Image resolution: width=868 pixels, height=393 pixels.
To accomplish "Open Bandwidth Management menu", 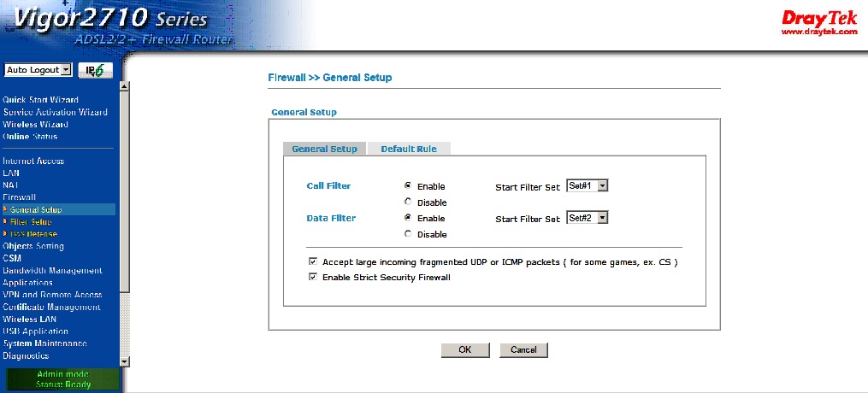I will coord(52,271).
